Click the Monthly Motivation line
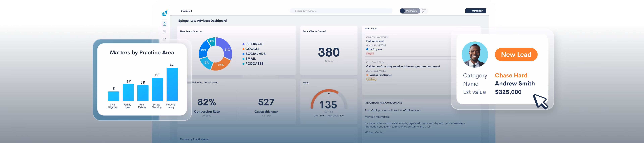The image size is (644, 143). 377,117
